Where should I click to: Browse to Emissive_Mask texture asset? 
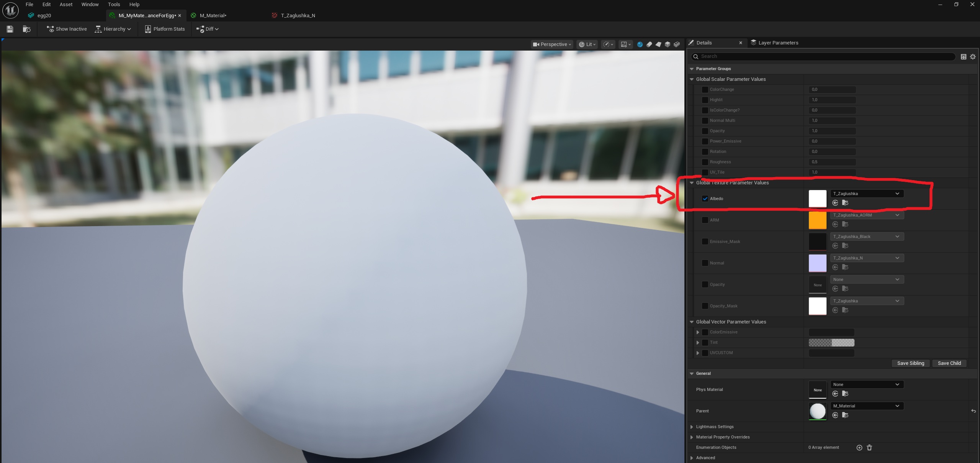[x=845, y=246]
